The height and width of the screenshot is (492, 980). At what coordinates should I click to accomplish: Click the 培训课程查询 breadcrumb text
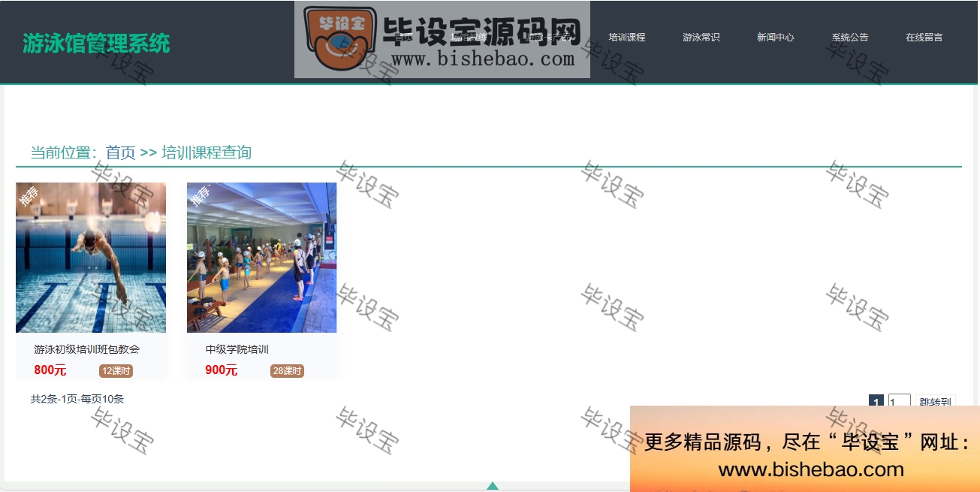tap(207, 152)
